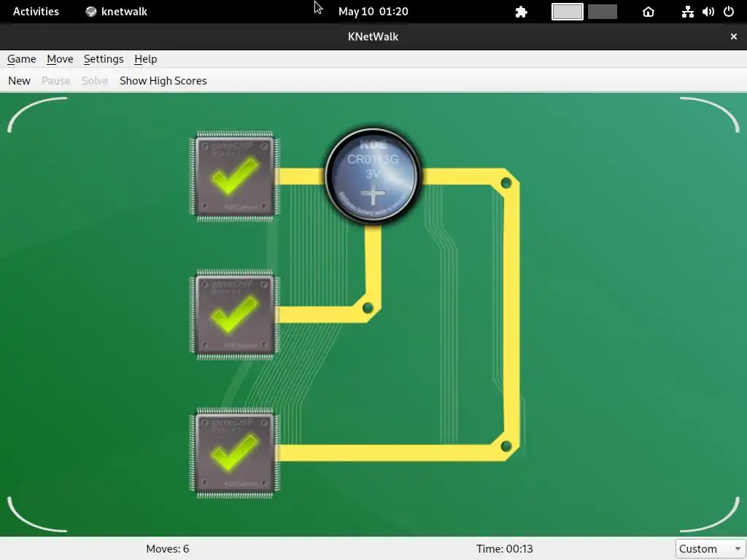Click the bottom gameCHIP terminal tile
The image size is (747, 560).
click(235, 452)
